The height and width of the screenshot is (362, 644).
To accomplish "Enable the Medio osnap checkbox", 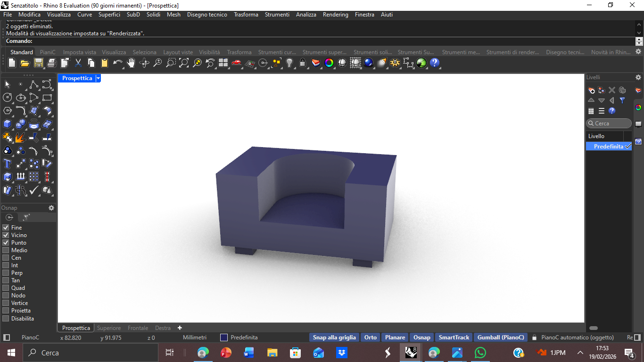I will pyautogui.click(x=6, y=250).
